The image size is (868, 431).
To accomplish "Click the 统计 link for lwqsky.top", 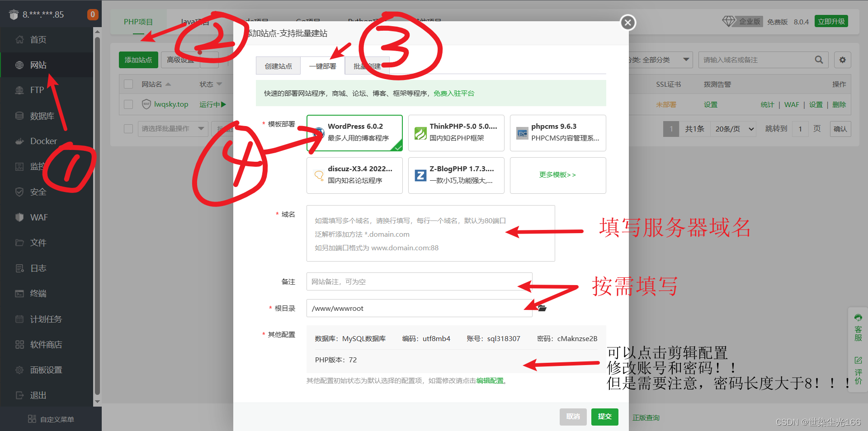I will coord(767,105).
